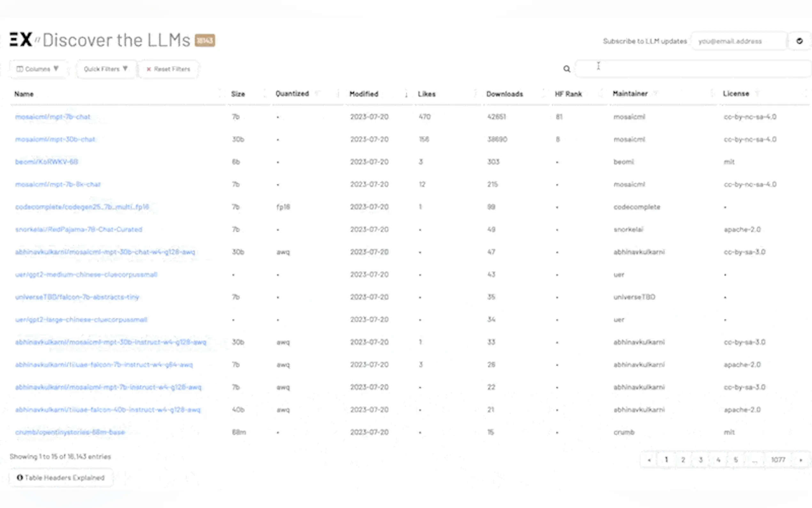Expand the Columns dropdown
Screen dimensions: 812x508
[38, 69]
